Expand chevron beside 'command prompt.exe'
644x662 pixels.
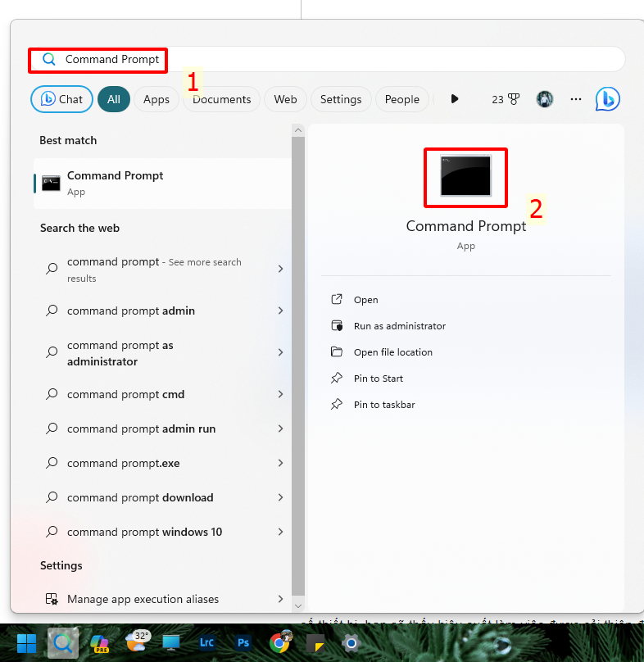[280, 463]
